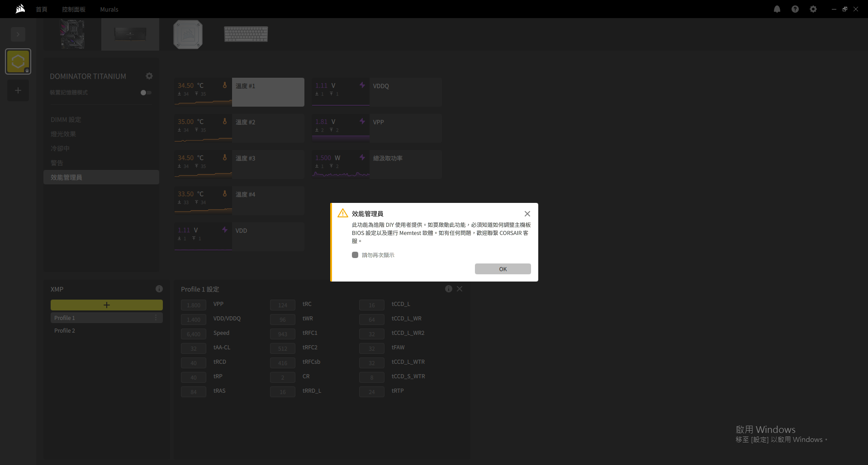Select 效能管理員 in the side menu
Screen dimensions: 868x465
tap(101, 177)
